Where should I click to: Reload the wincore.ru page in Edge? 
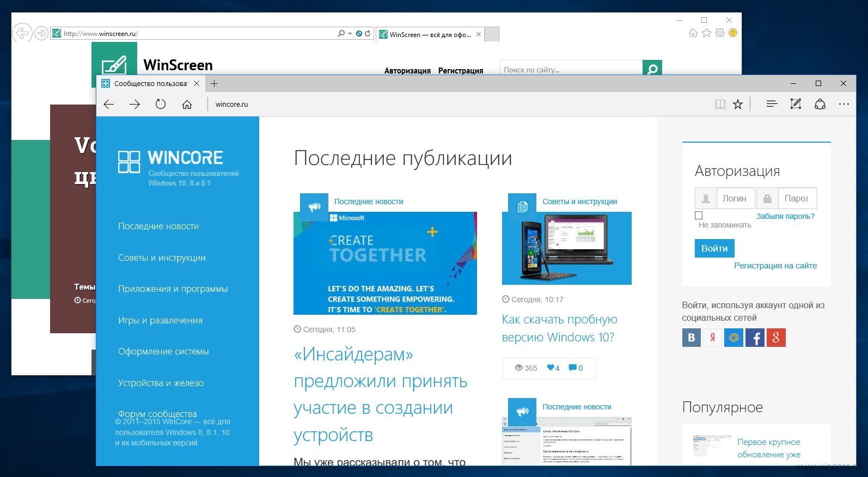(x=161, y=104)
